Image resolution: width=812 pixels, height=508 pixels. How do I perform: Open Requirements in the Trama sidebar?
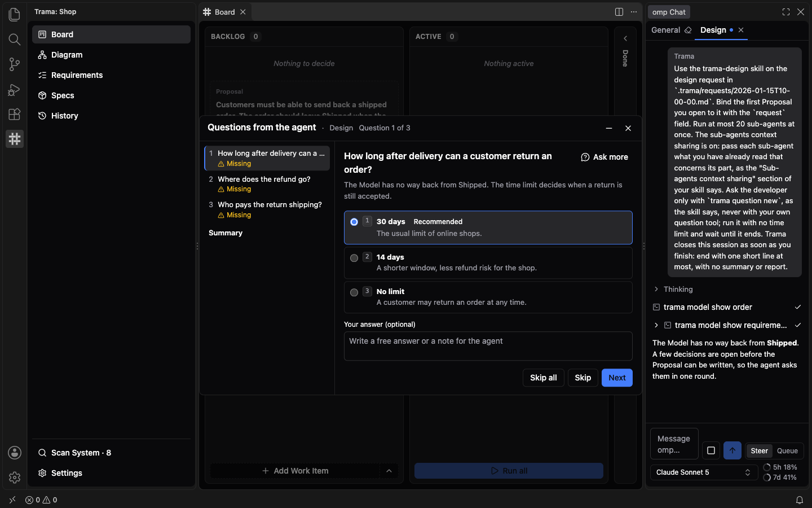pos(111,75)
